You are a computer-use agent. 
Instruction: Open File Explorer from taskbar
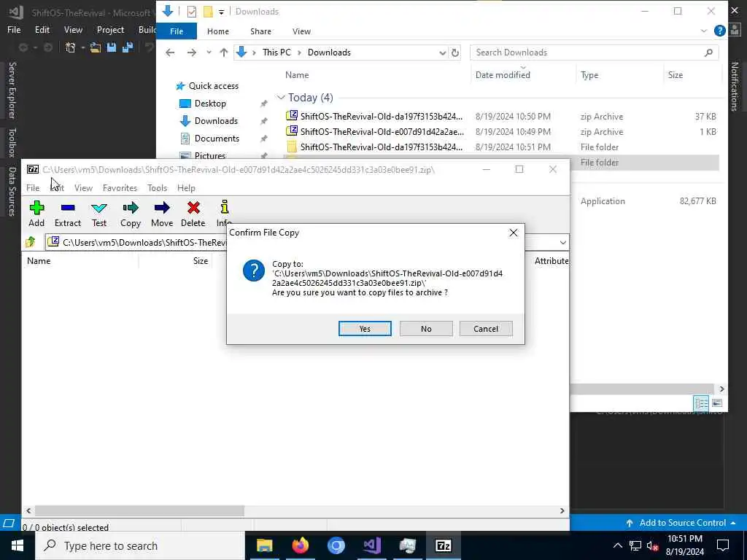(x=264, y=545)
